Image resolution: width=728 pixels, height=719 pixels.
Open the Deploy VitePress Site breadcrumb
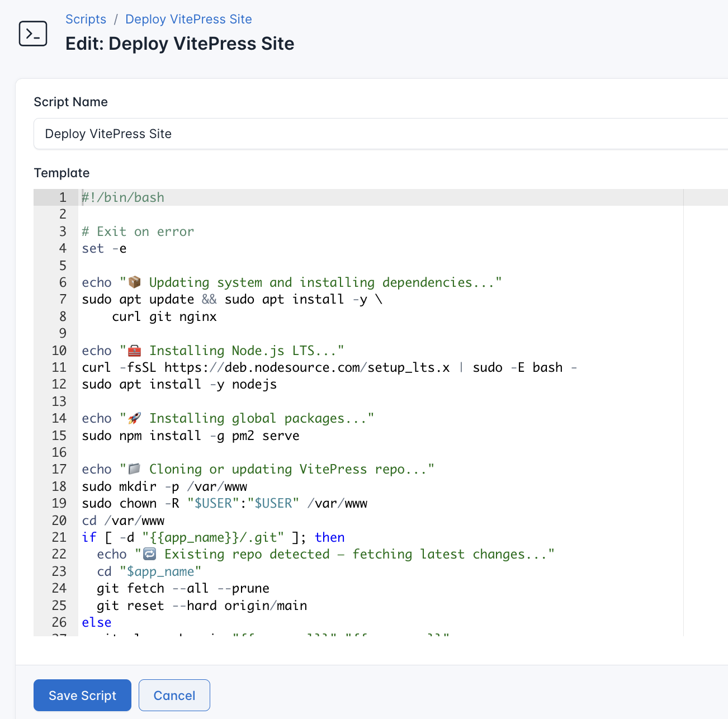(x=188, y=19)
